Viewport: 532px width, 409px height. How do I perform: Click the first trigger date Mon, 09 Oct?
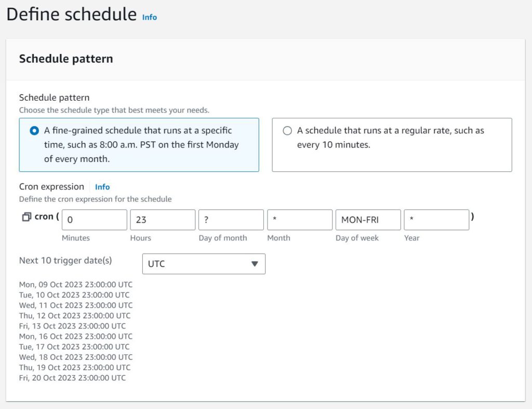pyautogui.click(x=76, y=284)
